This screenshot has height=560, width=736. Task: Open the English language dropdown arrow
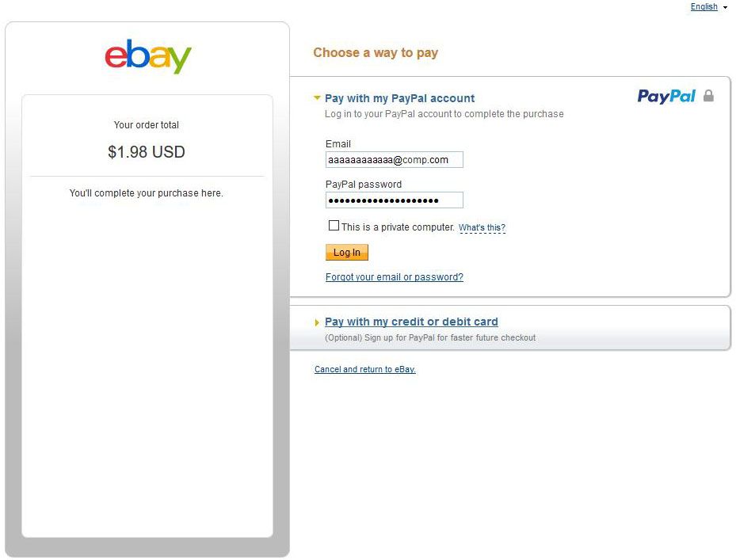(725, 7)
